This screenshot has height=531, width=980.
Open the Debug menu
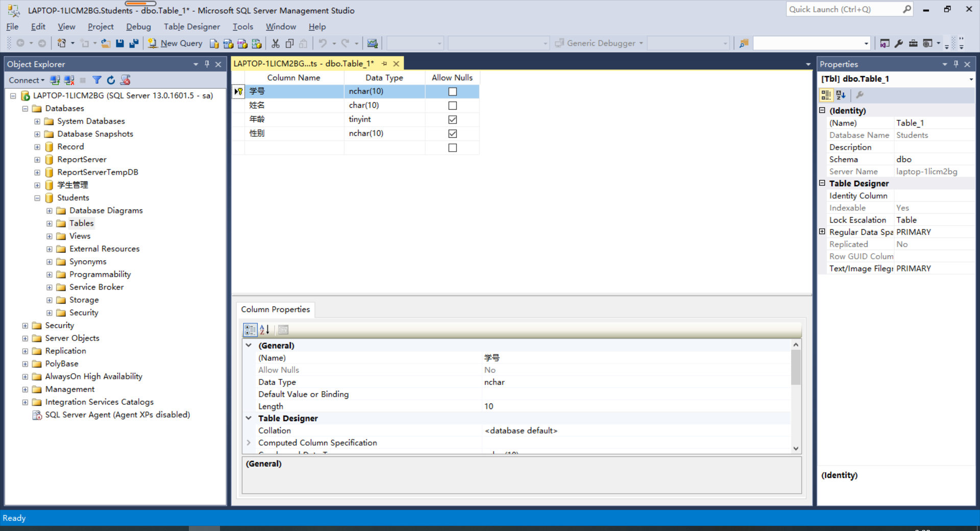[x=138, y=27]
